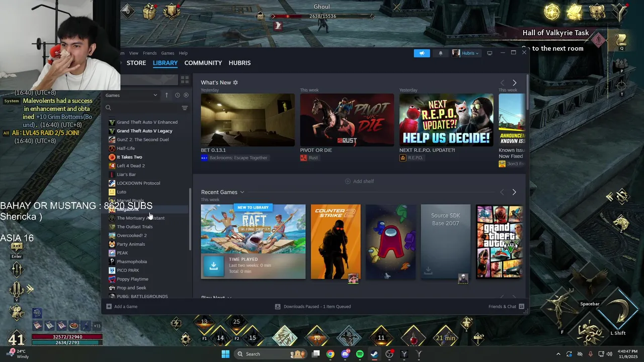Go to next What's New items arrow
Image resolution: width=644 pixels, height=362 pixels.
click(514, 82)
